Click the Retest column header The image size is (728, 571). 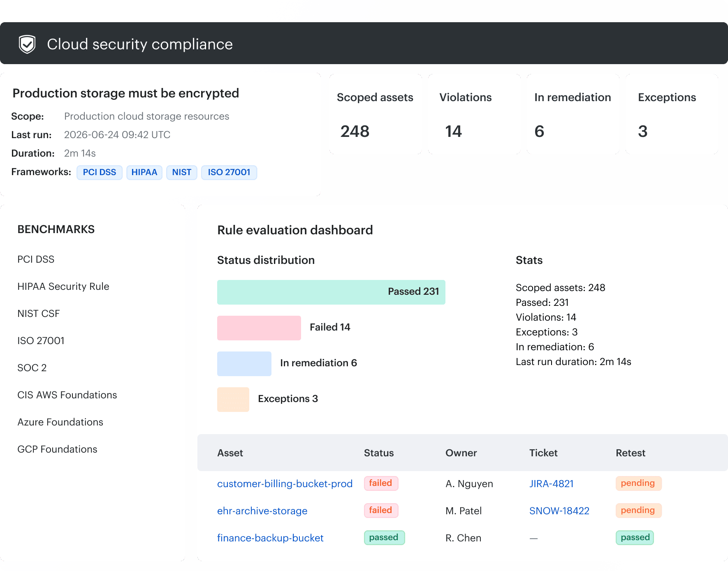pyautogui.click(x=631, y=453)
